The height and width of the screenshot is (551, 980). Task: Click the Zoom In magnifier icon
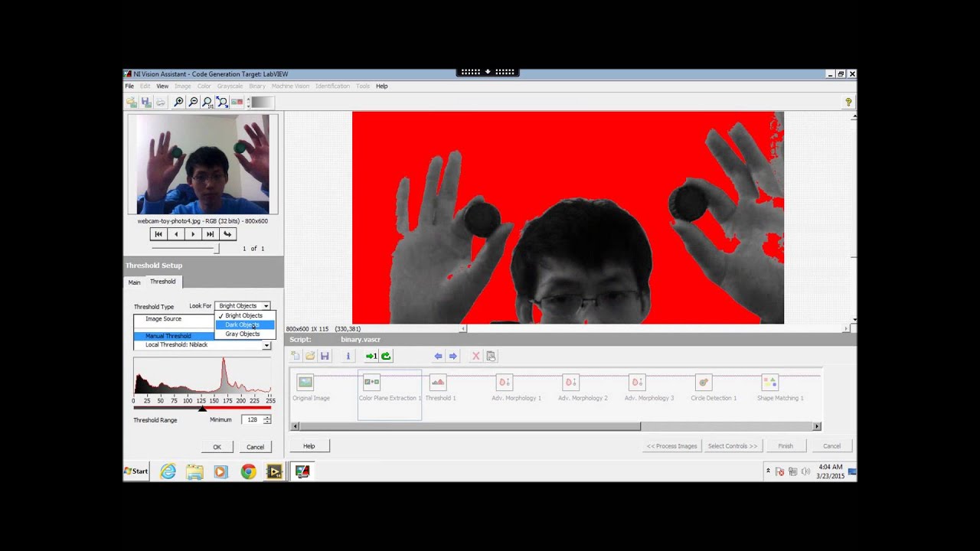tap(178, 102)
